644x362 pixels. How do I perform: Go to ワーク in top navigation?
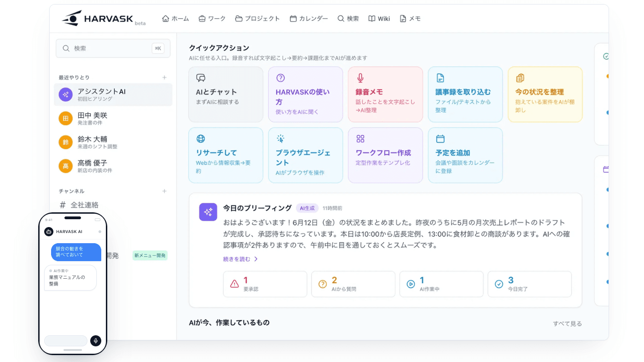212,18
